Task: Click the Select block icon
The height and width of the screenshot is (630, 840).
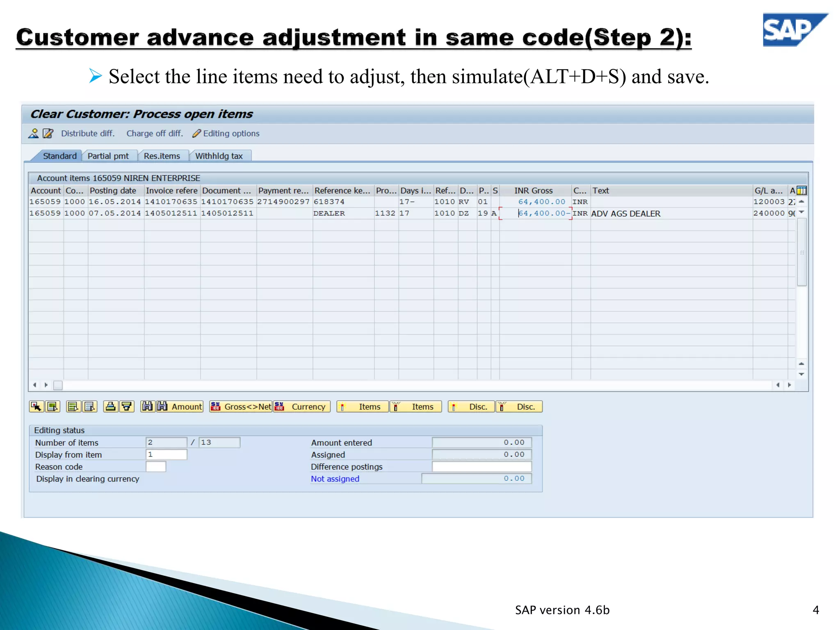Action: (73, 406)
